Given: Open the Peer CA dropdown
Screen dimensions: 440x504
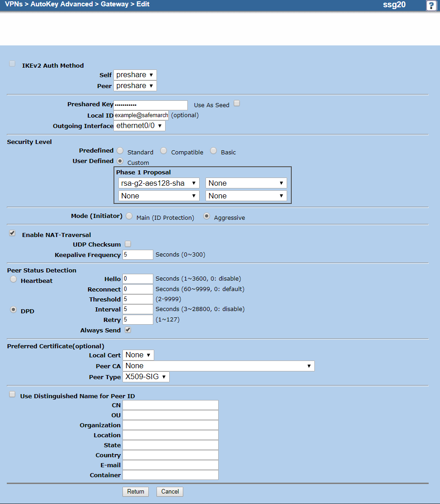Looking at the screenshot, I should click(x=218, y=366).
